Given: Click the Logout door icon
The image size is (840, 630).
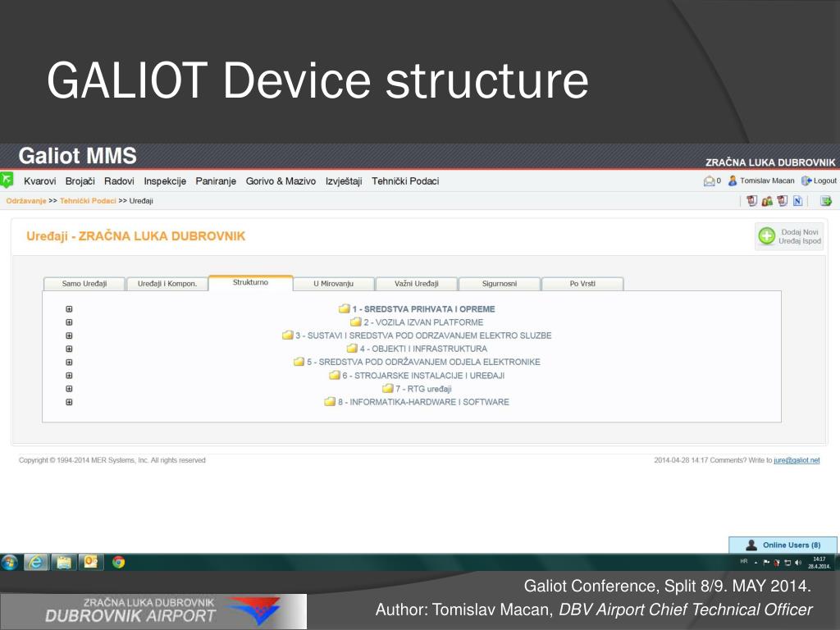Looking at the screenshot, I should click(x=806, y=181).
